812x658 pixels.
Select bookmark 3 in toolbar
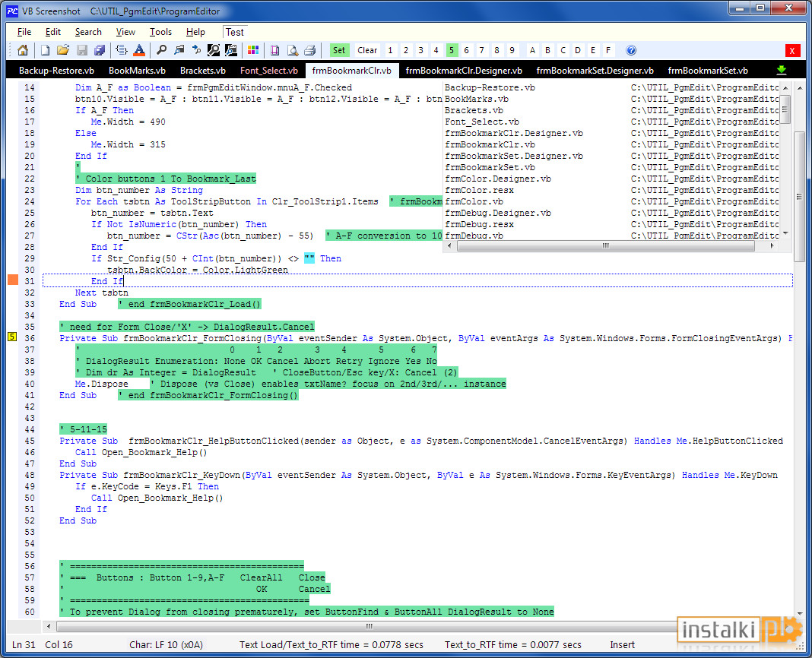[420, 50]
